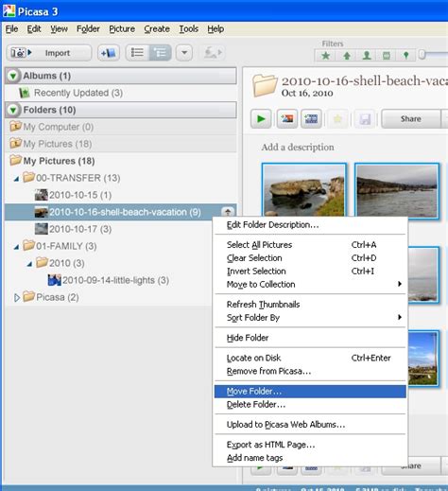Viewport: 448px width, 491px height.
Task: Open Move to Collection submenu
Action: 310,285
